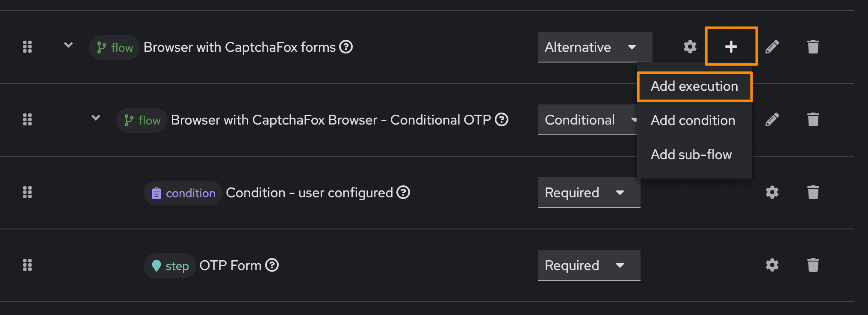The width and height of the screenshot is (868, 315).
Task: Open Required dropdown for OTP Form
Action: 588,265
